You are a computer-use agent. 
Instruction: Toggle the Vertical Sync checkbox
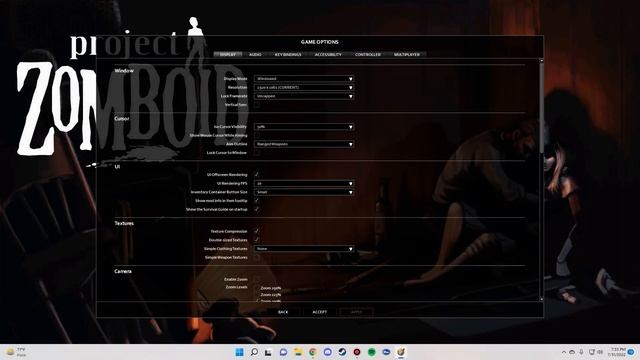point(257,105)
